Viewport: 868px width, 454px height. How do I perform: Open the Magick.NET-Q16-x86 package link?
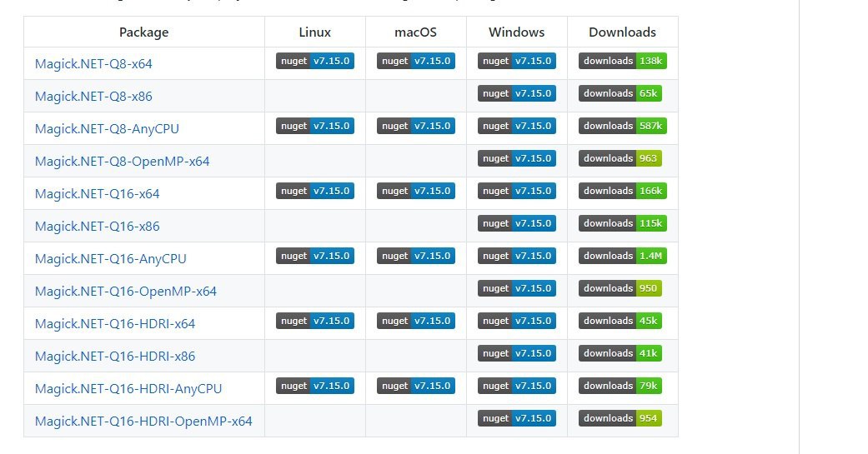pyautogui.click(x=97, y=227)
